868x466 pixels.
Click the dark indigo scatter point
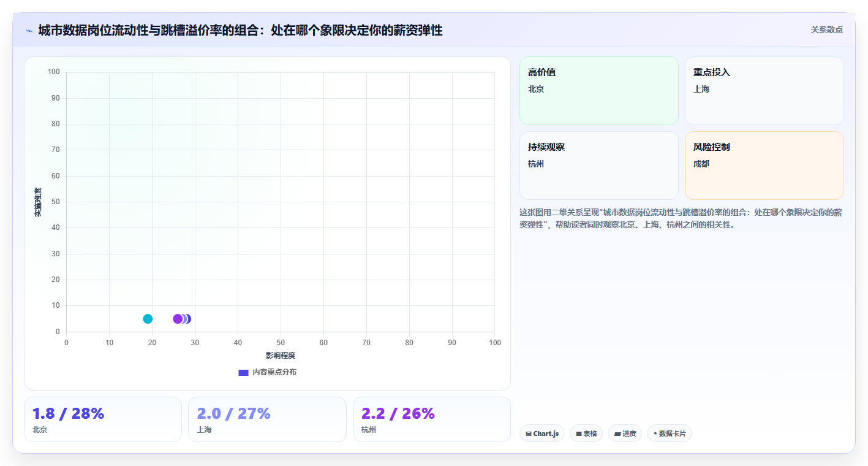(188, 319)
